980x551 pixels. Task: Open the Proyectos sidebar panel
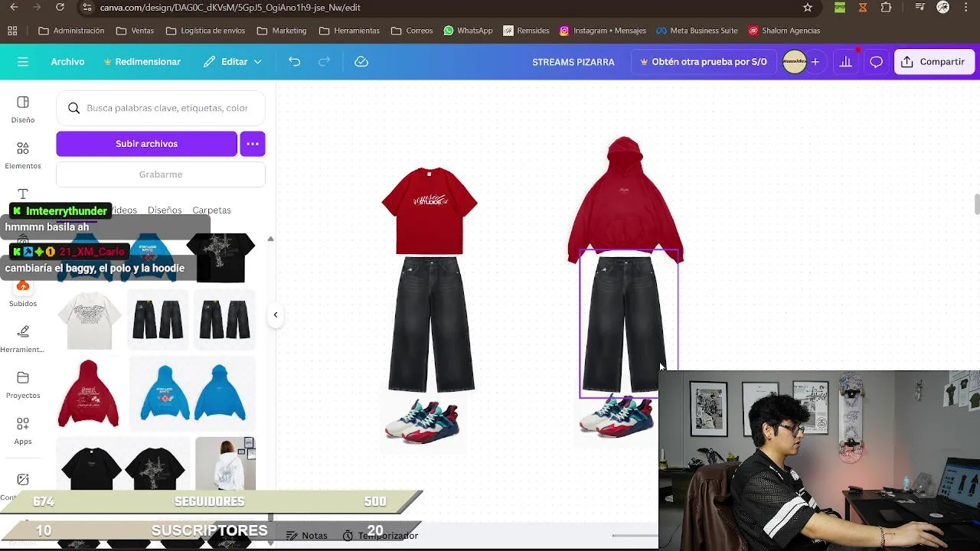[23, 385]
